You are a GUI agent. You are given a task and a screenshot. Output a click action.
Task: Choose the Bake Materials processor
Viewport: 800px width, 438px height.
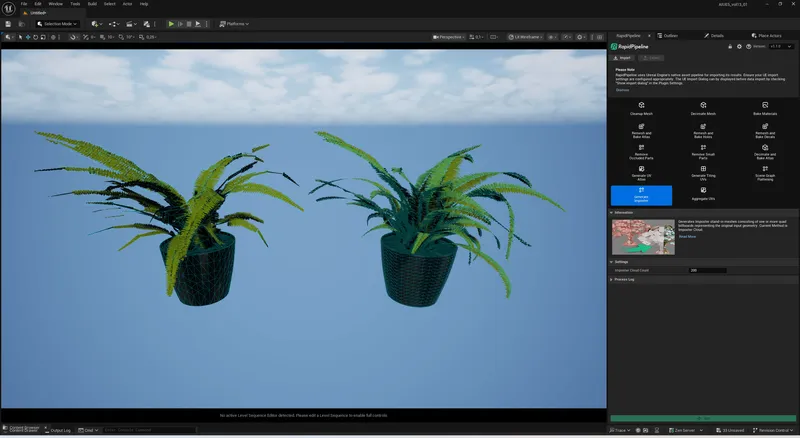click(x=764, y=108)
